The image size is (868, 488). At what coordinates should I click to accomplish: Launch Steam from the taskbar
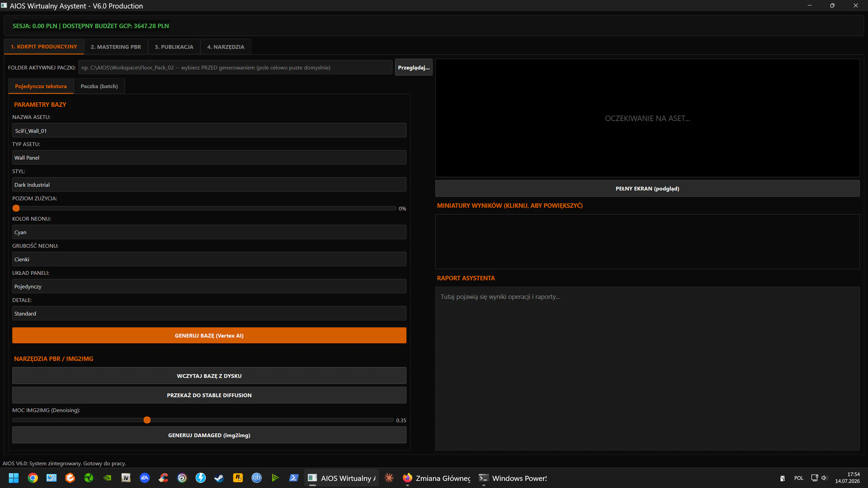[219, 478]
